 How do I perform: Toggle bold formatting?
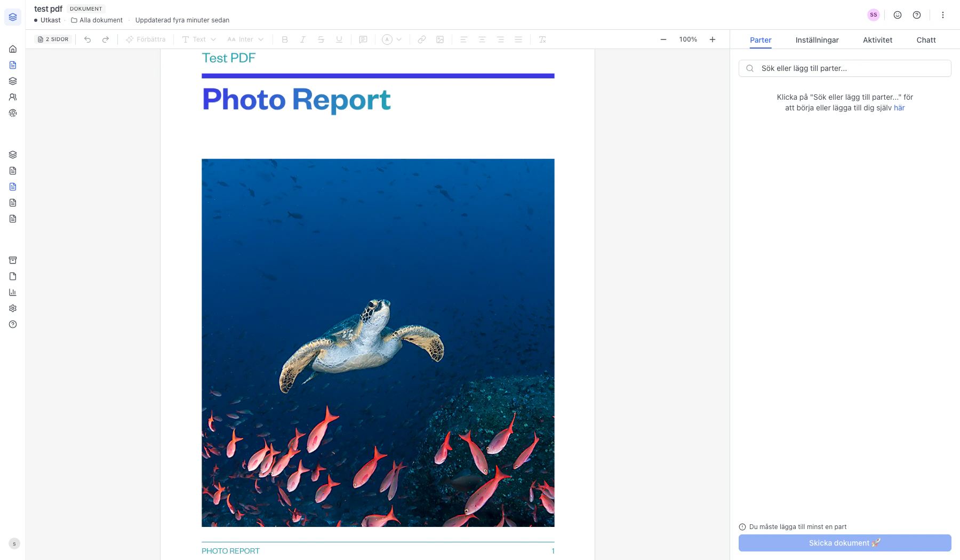click(285, 39)
